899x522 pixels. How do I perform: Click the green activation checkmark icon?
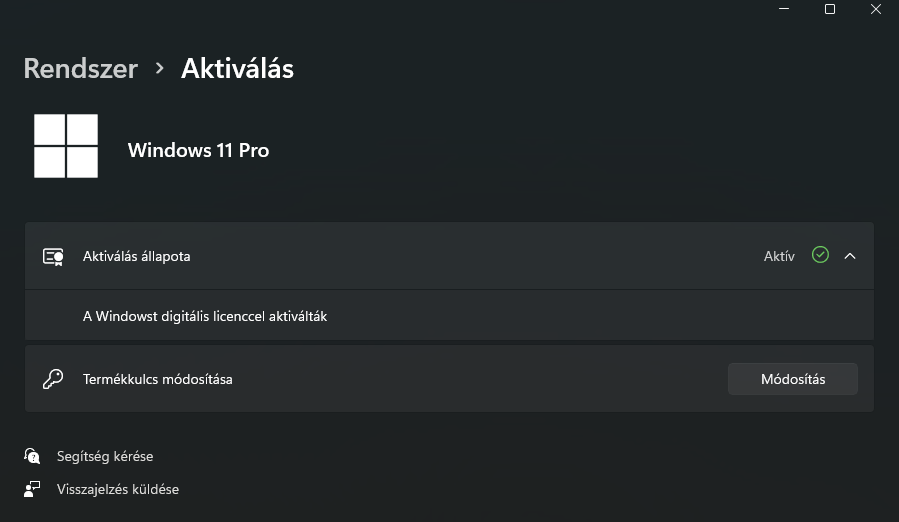pyautogui.click(x=820, y=255)
